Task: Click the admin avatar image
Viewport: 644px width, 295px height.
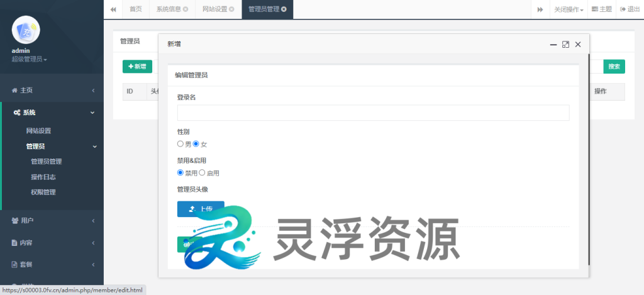Action: pos(26,30)
